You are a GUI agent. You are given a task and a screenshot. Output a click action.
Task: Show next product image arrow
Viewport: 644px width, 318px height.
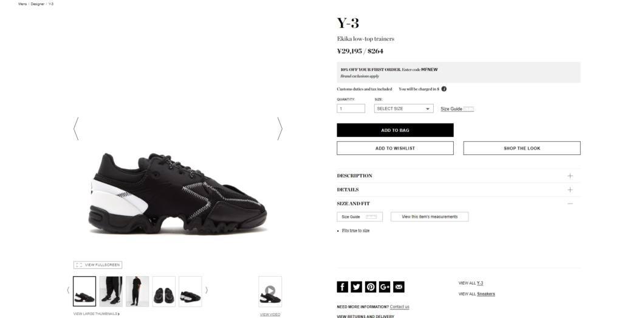coord(279,128)
